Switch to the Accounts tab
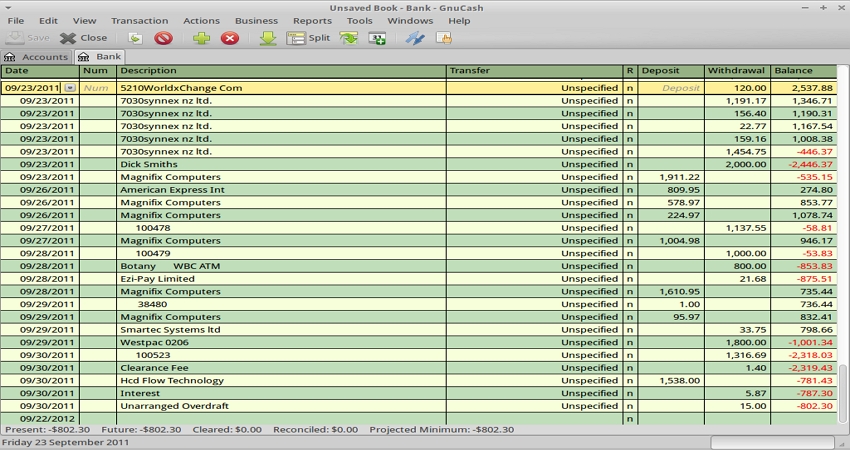The height and width of the screenshot is (450, 850). (x=36, y=57)
